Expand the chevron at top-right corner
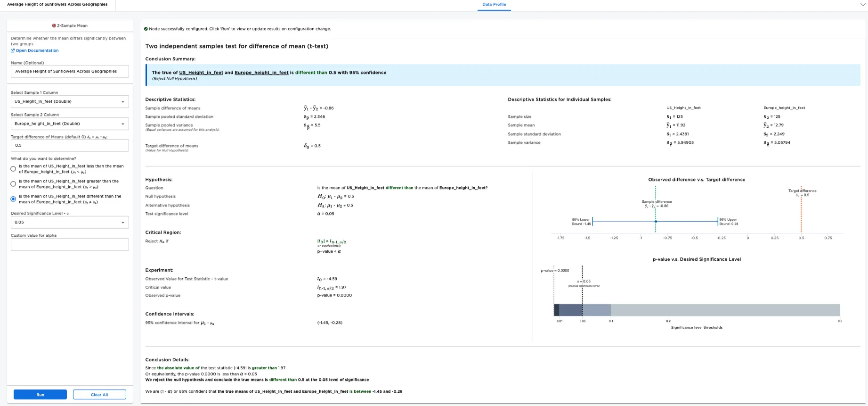Image resolution: width=868 pixels, height=406 pixels. (862, 5)
